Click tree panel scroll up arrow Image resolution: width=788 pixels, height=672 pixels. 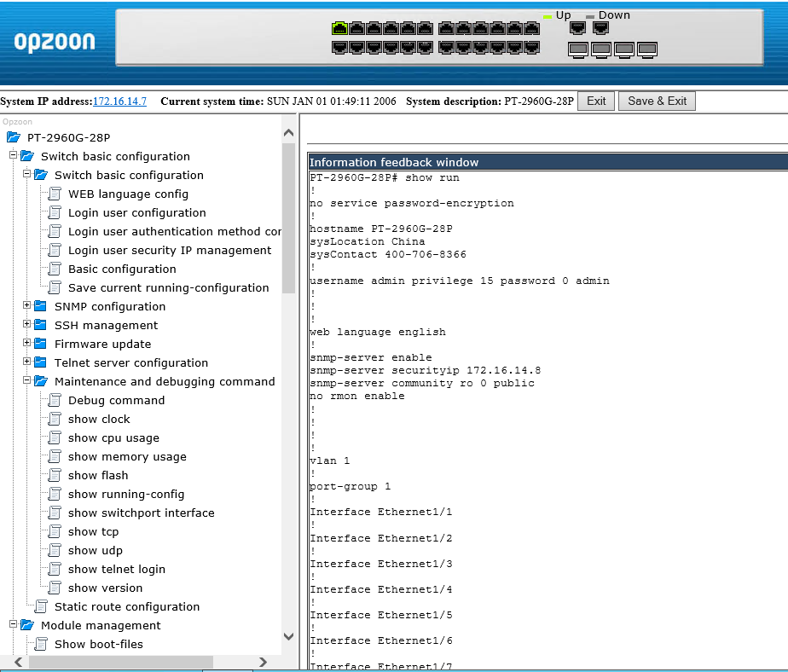(x=288, y=133)
